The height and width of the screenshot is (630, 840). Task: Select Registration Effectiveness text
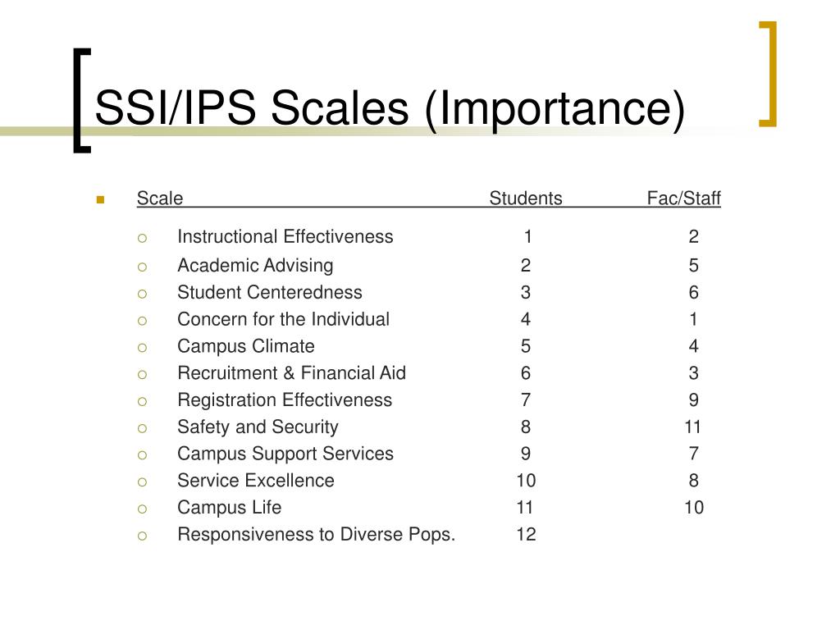tap(285, 400)
